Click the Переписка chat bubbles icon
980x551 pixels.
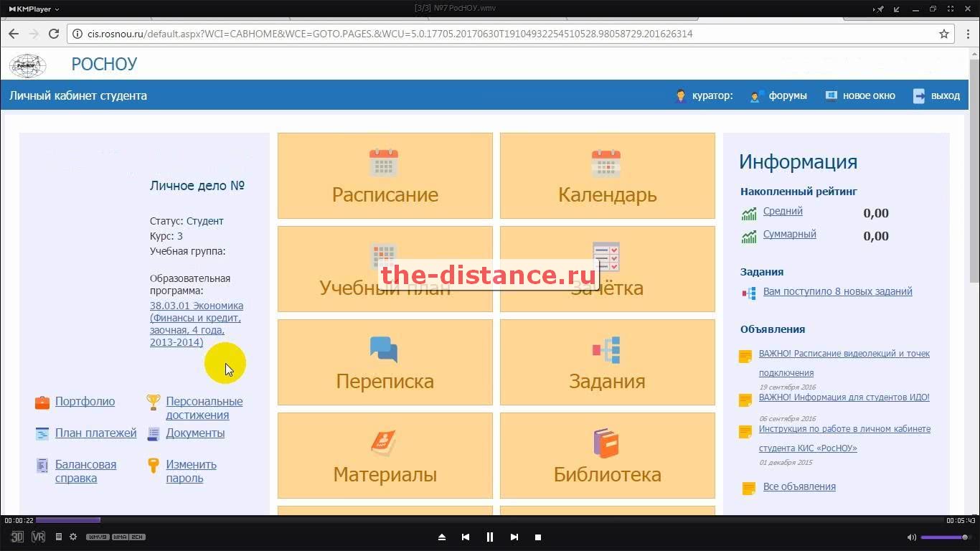[384, 349]
